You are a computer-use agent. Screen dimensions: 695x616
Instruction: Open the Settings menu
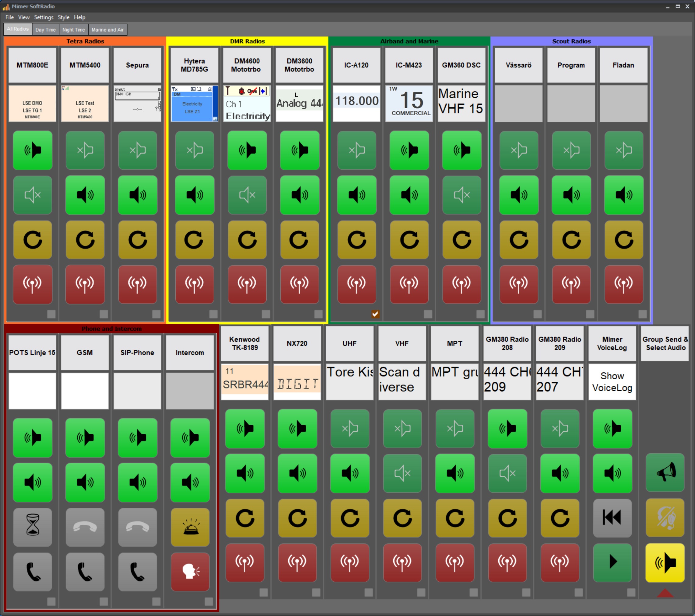[x=44, y=17]
